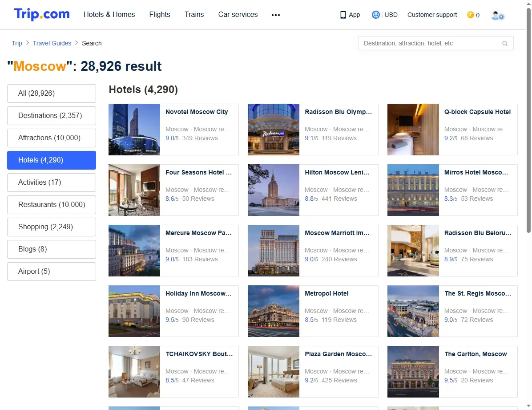
Task: Click the search magnifier icon
Action: 505,44
